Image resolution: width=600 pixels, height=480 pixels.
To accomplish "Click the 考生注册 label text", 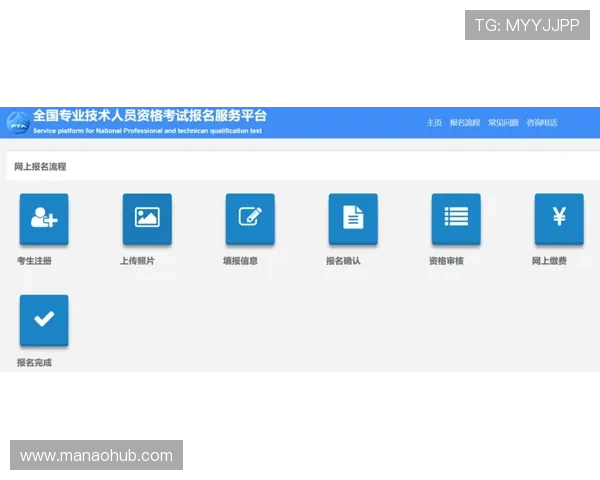I will tap(34, 261).
